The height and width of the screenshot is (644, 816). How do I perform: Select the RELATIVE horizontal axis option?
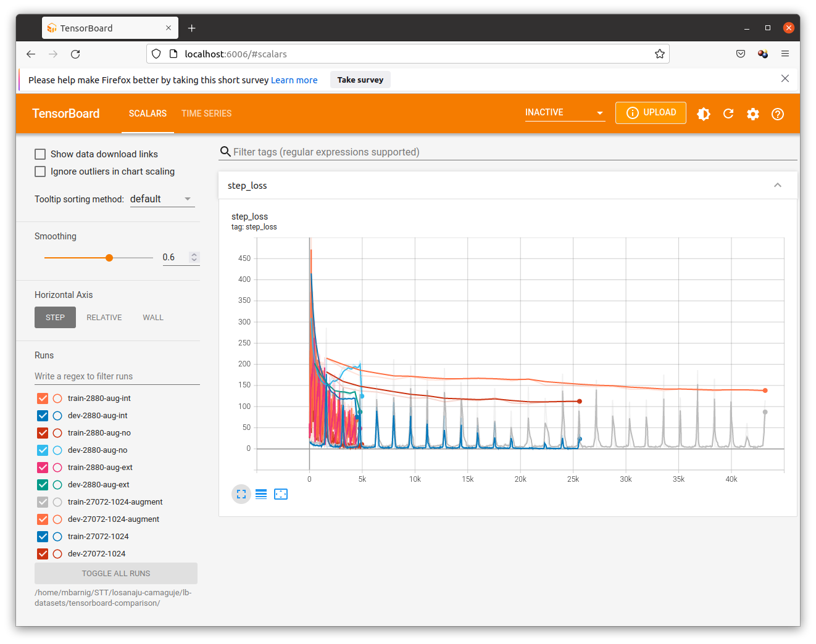pos(104,318)
